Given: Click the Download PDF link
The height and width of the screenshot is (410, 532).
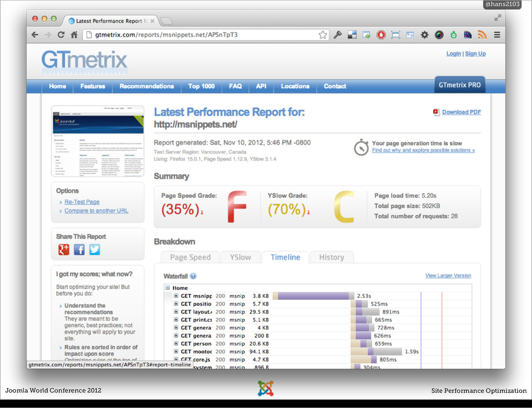Looking at the screenshot, I should tap(462, 112).
